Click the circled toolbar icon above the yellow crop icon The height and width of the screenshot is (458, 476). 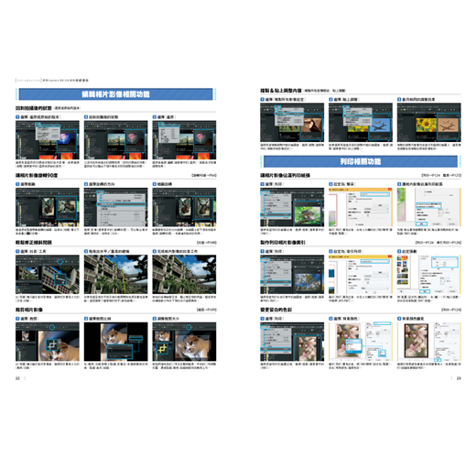click(x=189, y=327)
